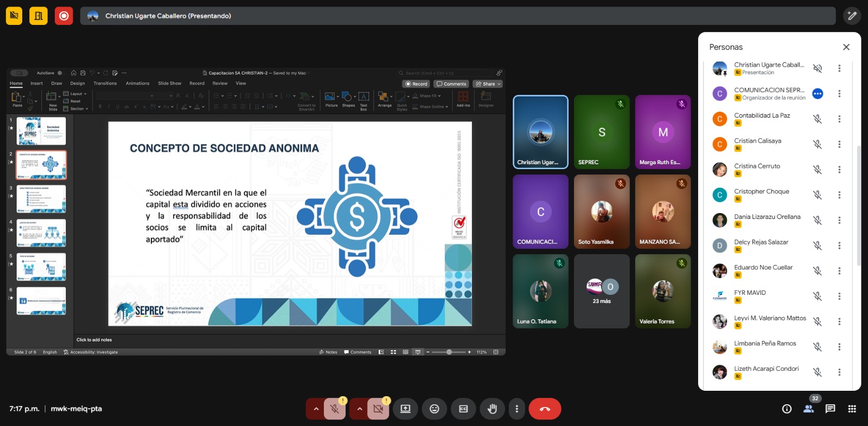Open the emoji reactions button
The image size is (868, 426).
tap(434, 409)
